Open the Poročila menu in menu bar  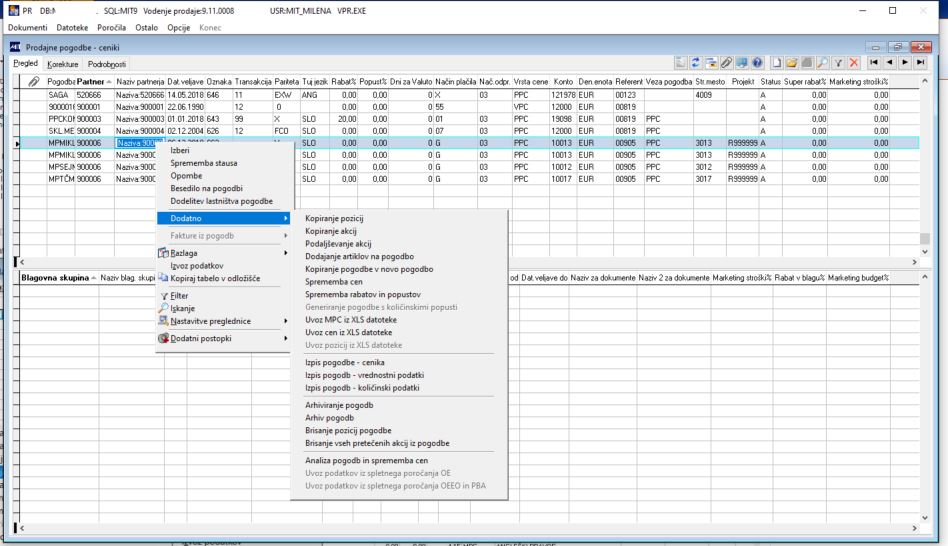pos(111,27)
